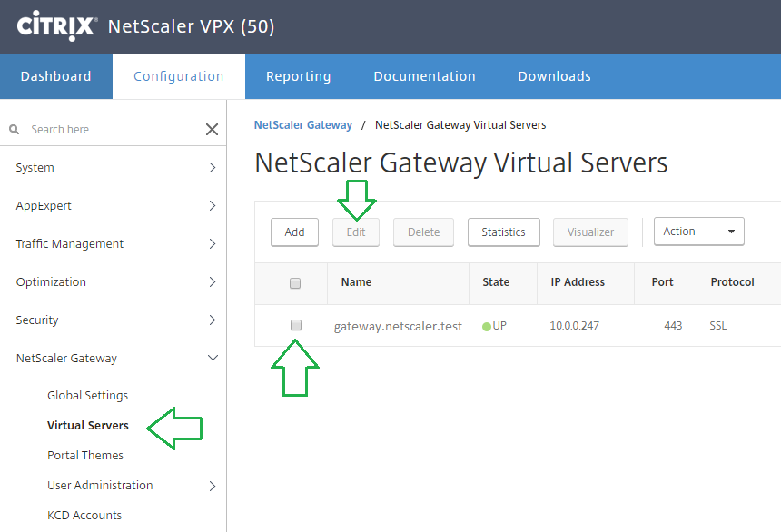Switch to the Dashboard tab

(x=55, y=76)
